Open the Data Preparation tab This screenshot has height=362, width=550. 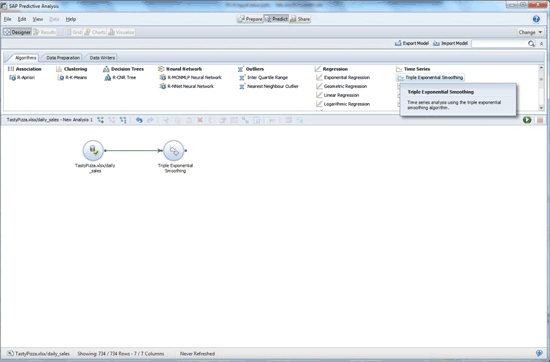[63, 58]
